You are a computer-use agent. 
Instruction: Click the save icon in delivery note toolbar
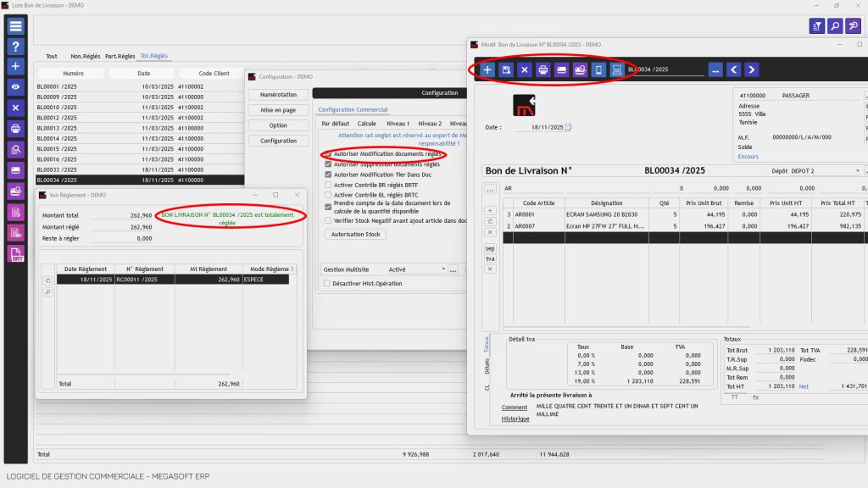506,69
